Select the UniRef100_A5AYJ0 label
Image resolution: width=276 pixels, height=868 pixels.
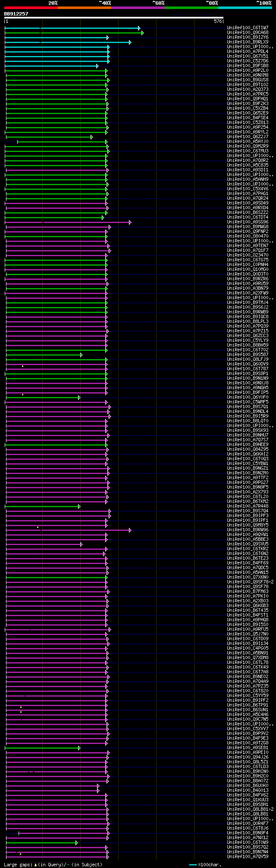248,142
